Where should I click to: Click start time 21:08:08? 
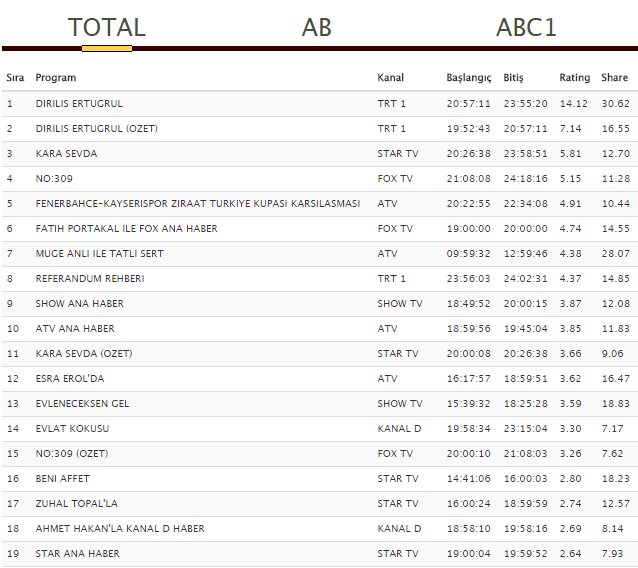click(x=469, y=179)
